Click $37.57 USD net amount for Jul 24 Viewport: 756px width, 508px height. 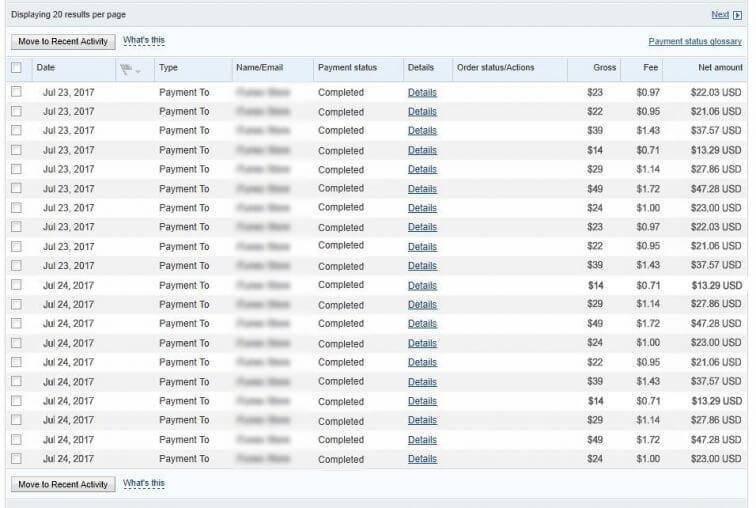click(x=716, y=381)
